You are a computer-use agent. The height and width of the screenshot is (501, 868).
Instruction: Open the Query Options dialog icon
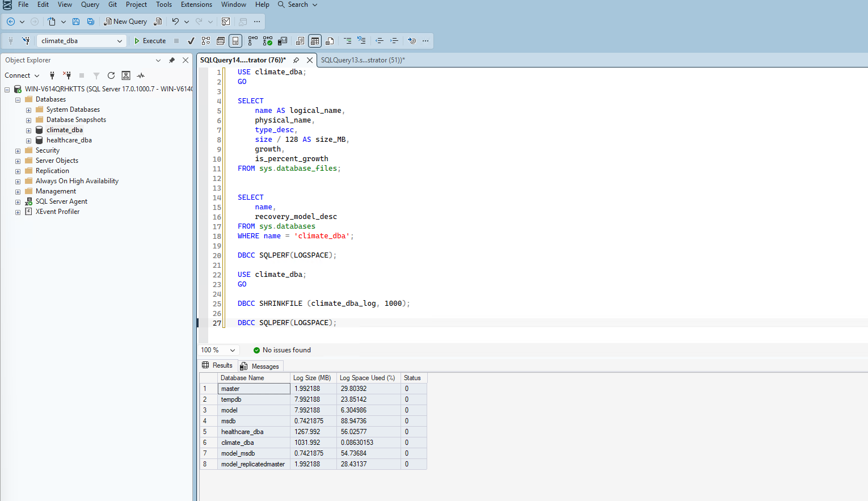(221, 41)
